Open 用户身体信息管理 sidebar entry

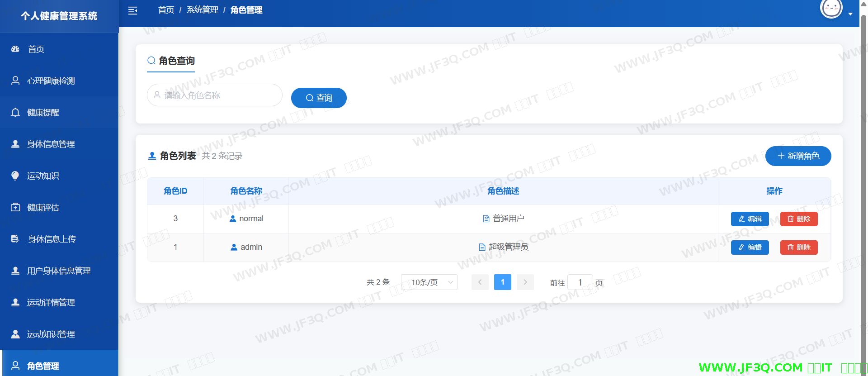pos(59,271)
